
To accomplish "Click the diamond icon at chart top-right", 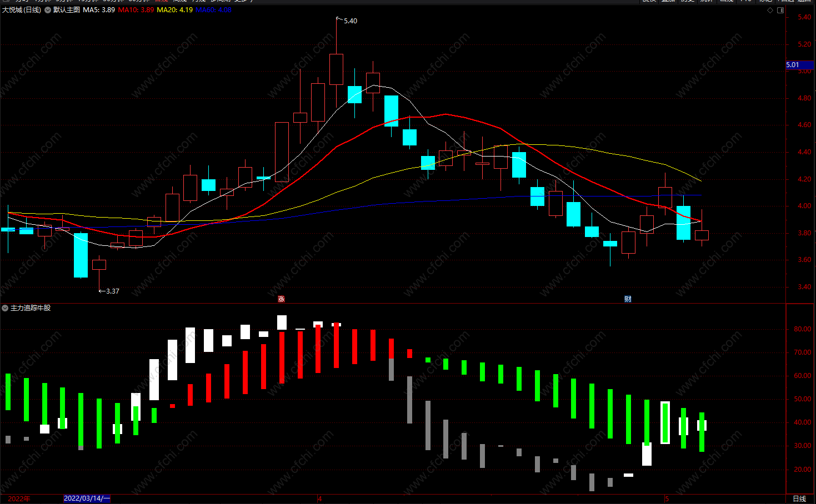I will 770,10.
